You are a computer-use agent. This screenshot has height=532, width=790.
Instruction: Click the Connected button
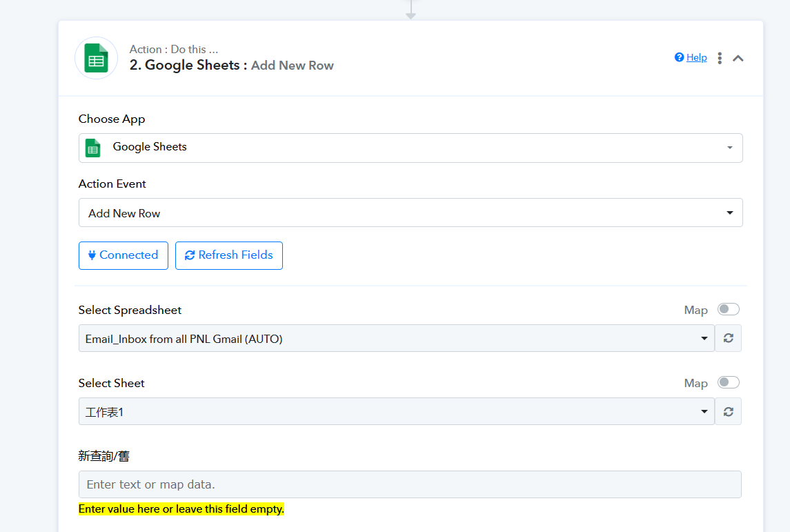pos(124,255)
